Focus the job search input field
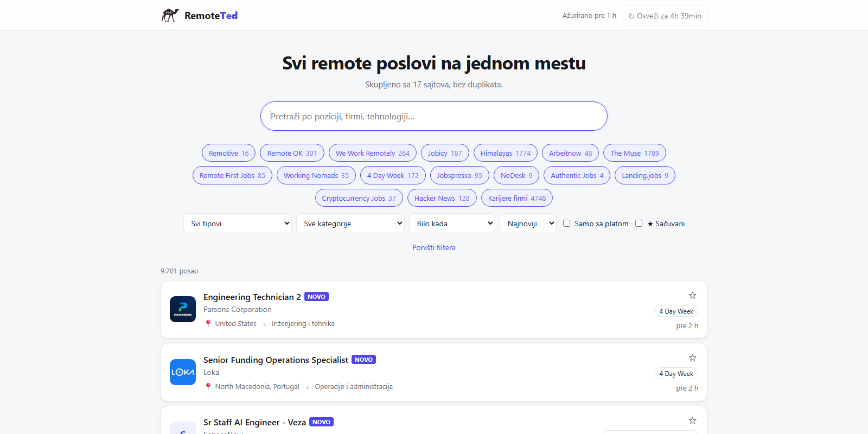 pyautogui.click(x=434, y=116)
